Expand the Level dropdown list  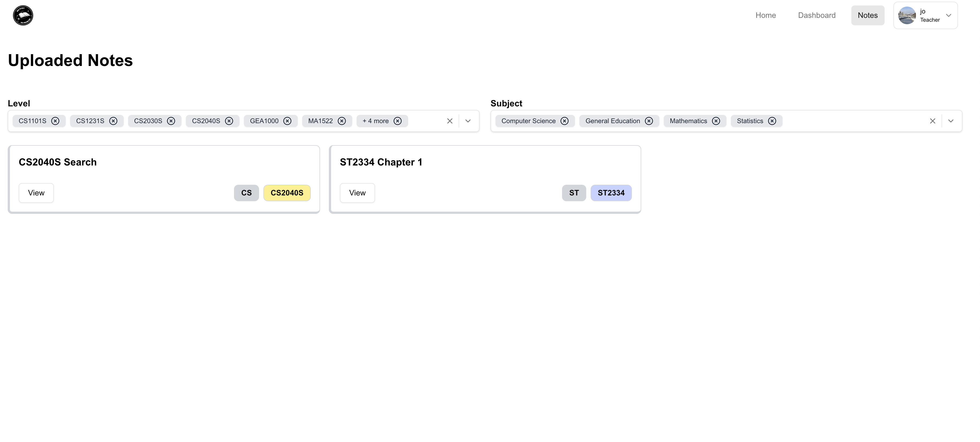pyautogui.click(x=468, y=121)
